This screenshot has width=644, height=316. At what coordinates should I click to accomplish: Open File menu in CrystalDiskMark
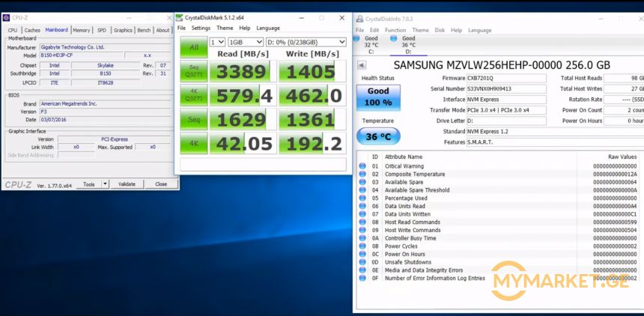click(181, 28)
